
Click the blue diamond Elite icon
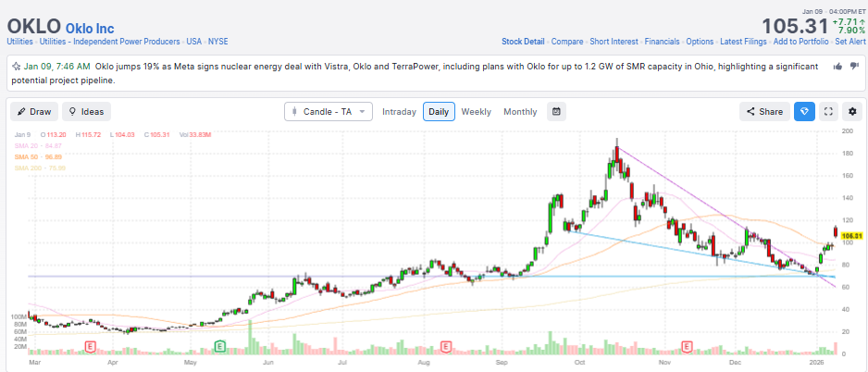coord(804,111)
